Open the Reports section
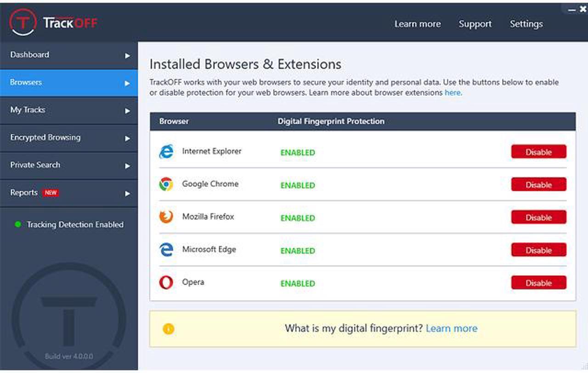This screenshot has height=373, width=588. pyautogui.click(x=69, y=193)
